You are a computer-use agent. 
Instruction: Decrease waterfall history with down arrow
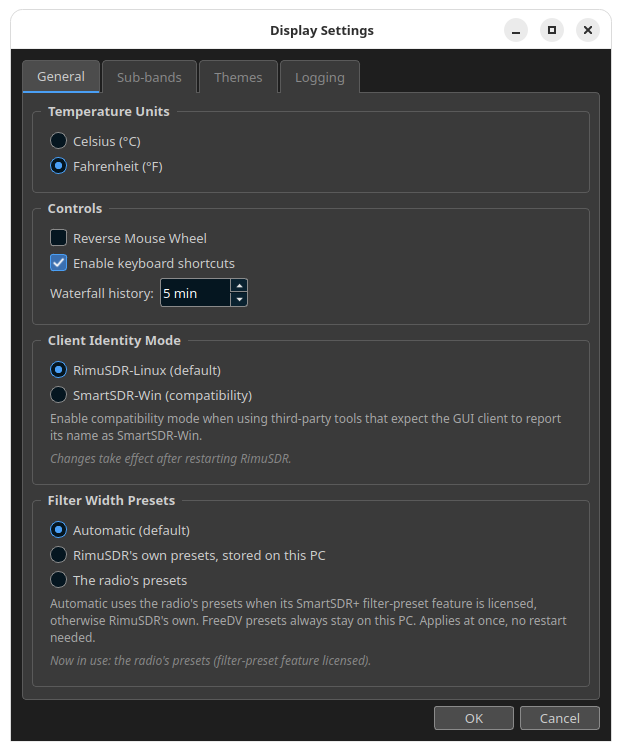239,299
